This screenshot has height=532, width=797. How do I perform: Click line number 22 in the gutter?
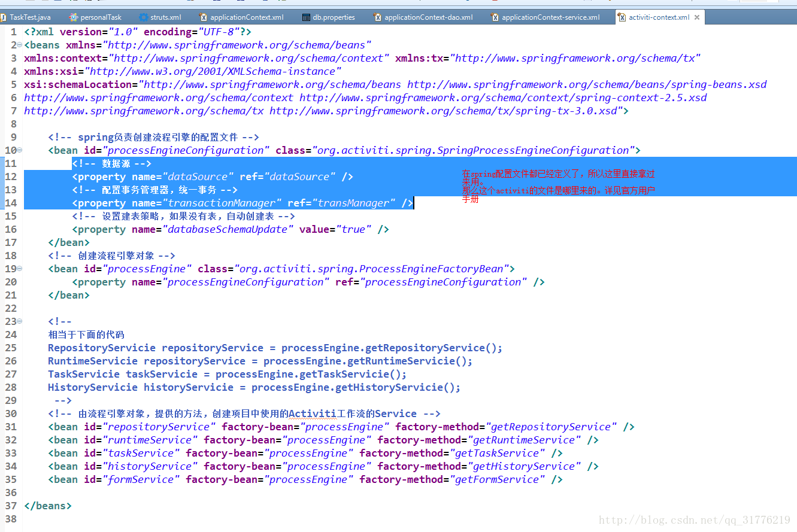tap(11, 308)
